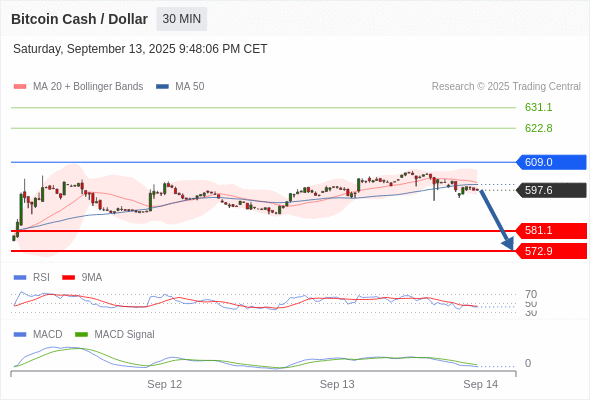Image resolution: width=590 pixels, height=400 pixels.
Task: Click the blue downward forecast arrow head
Action: coord(508,244)
